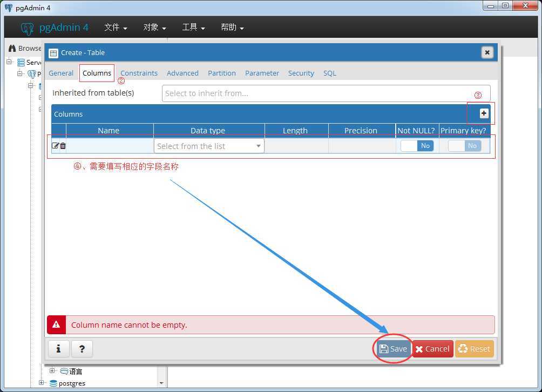Switch to the Constraints tab
The image size is (542, 392).
tap(139, 73)
